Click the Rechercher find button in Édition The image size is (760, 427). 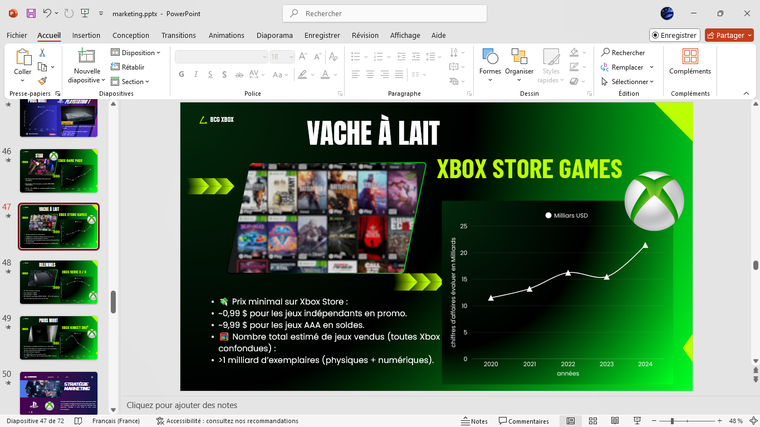(623, 52)
